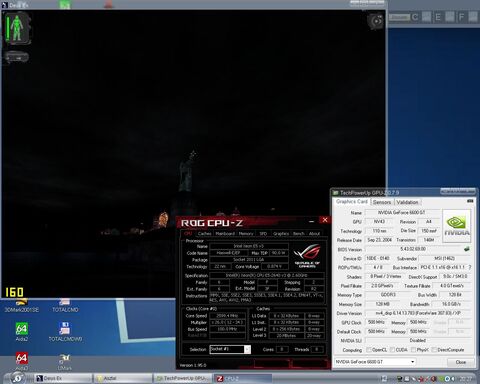The image size is (480, 384).
Task: Open the TOTALCMDW9 desktop shortcut
Action: pyautogui.click(x=65, y=332)
